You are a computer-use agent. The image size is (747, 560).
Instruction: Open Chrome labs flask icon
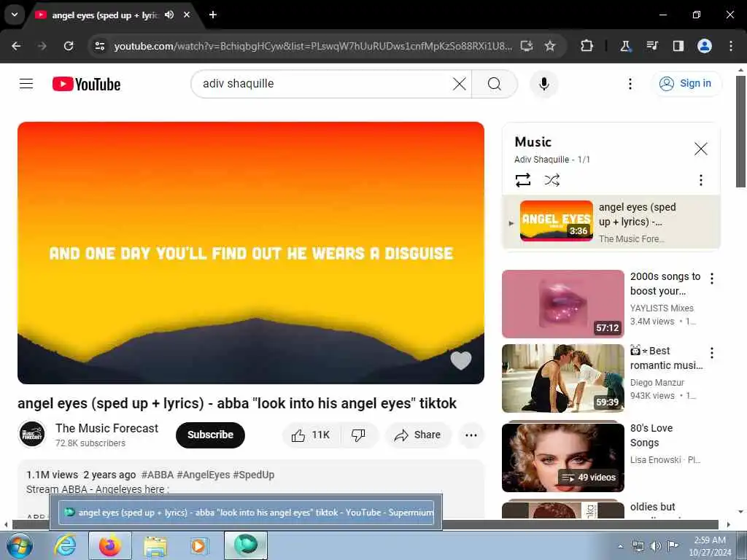point(625,46)
